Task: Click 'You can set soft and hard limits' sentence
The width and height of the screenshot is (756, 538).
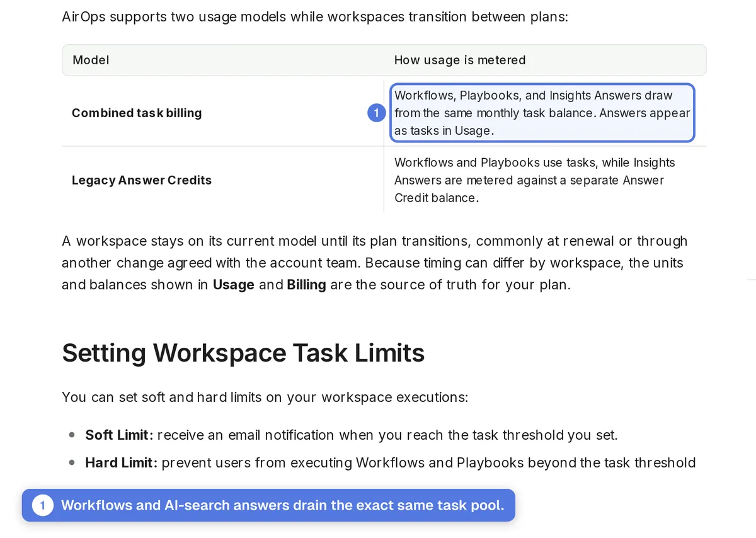Action: point(265,398)
